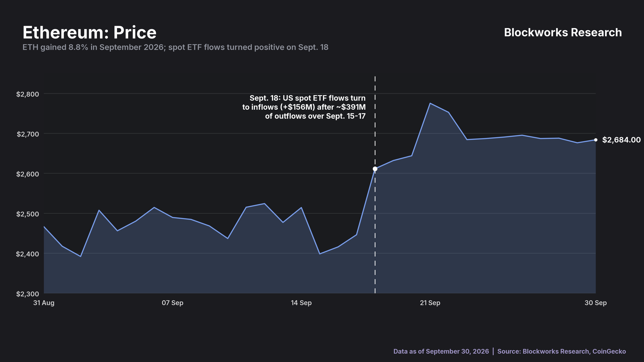644x362 pixels.
Task: Click the 14 Sep x-axis label
Action: [301, 303]
